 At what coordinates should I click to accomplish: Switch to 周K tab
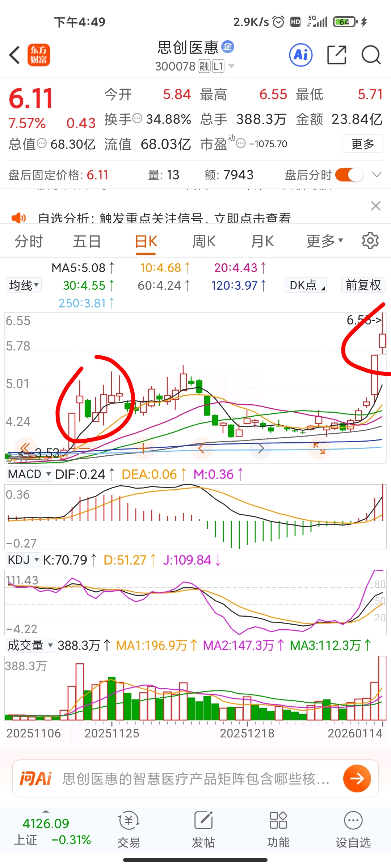204,241
